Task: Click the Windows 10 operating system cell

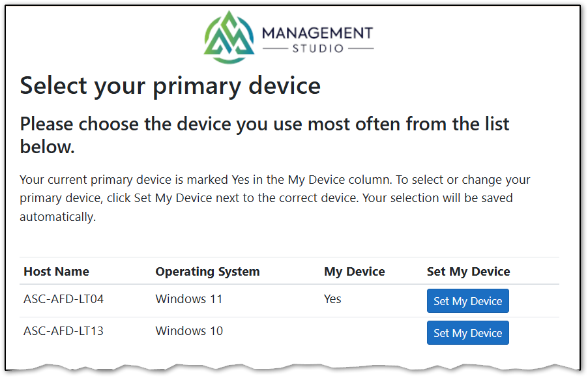Action: [x=189, y=331]
